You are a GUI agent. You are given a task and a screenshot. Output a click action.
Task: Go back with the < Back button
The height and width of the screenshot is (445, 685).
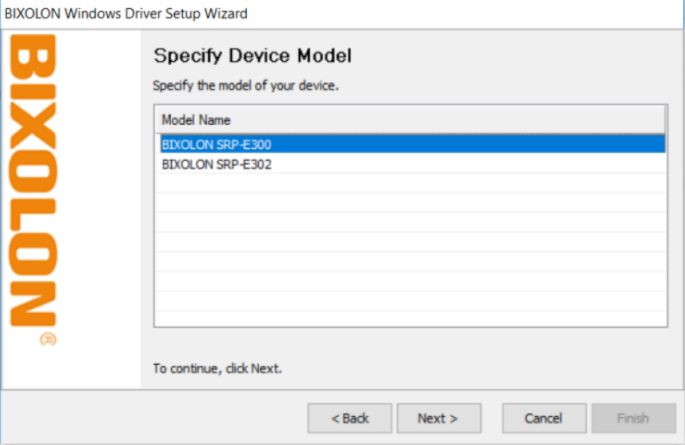[349, 418]
